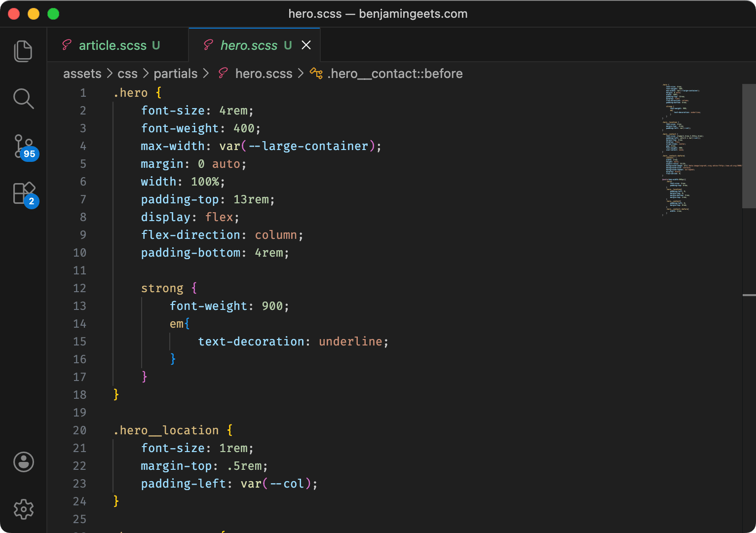756x533 pixels.
Task: Select the hero.scss tab
Action: (x=249, y=45)
